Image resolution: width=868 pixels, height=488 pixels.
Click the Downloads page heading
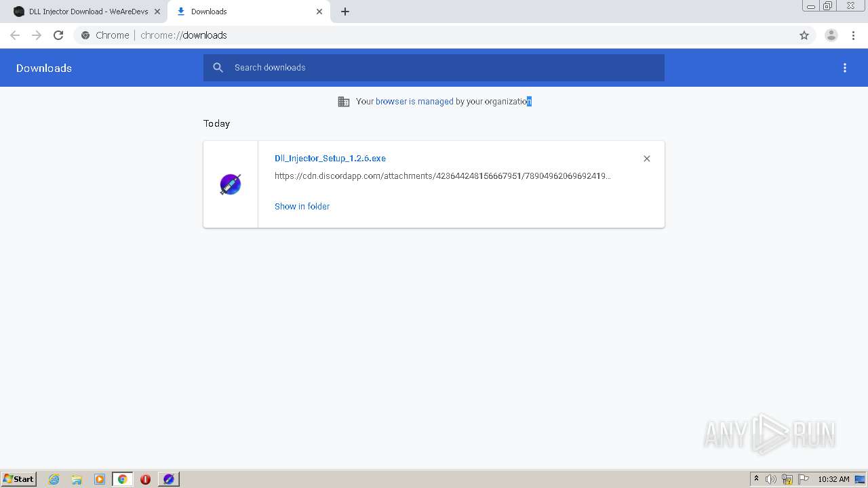point(44,68)
